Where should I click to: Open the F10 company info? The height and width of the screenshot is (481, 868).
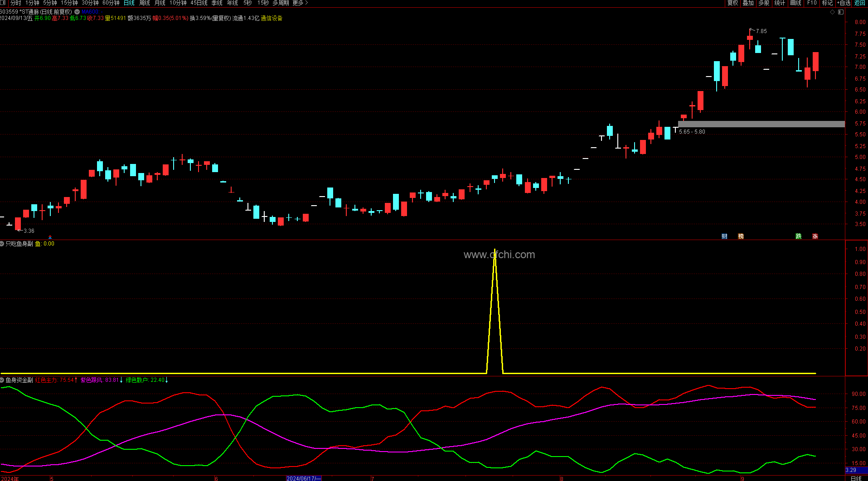coord(812,3)
